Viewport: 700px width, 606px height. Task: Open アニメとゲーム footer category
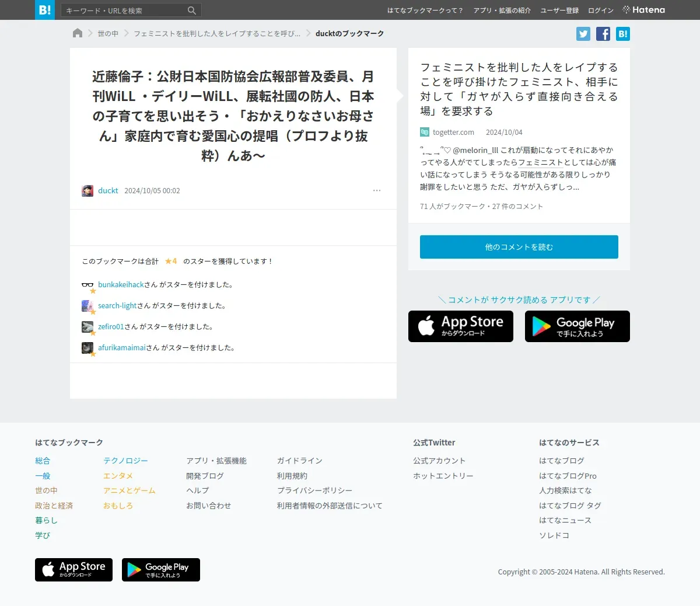tap(129, 491)
